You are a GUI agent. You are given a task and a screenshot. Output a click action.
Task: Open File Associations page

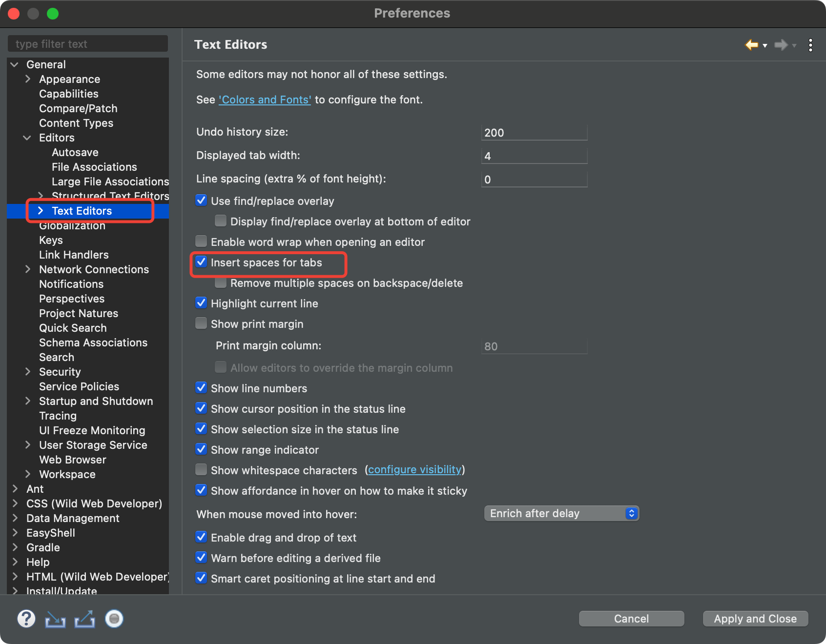pyautogui.click(x=94, y=167)
